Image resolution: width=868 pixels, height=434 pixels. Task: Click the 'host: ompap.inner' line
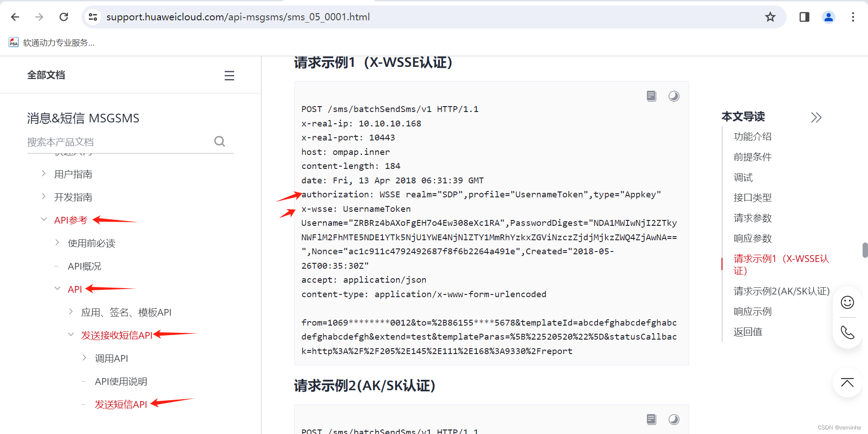tap(345, 152)
